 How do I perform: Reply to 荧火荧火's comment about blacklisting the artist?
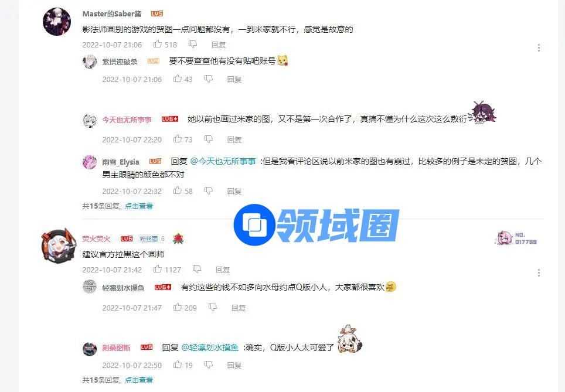tap(222, 270)
